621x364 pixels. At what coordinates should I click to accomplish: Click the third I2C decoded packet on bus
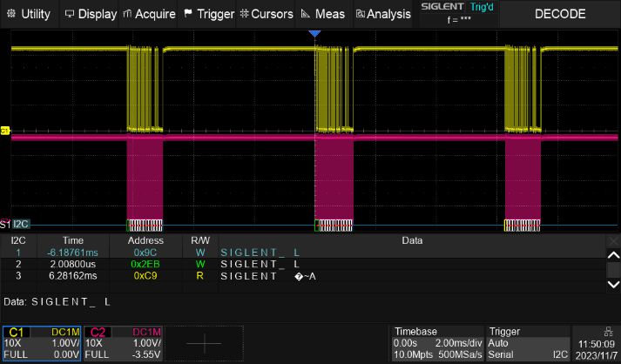tap(523, 225)
